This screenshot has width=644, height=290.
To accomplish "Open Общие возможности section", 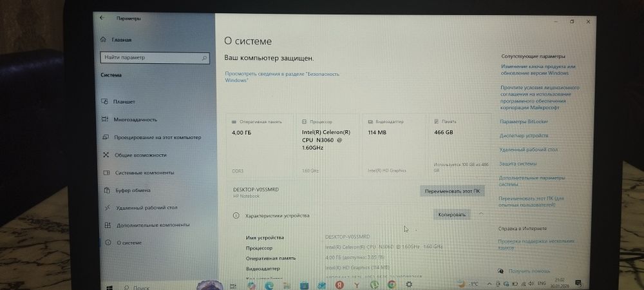I will click(140, 155).
